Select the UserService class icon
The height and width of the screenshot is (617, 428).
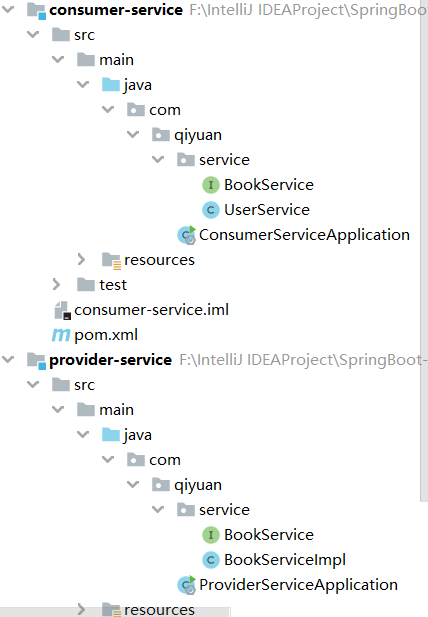click(211, 210)
